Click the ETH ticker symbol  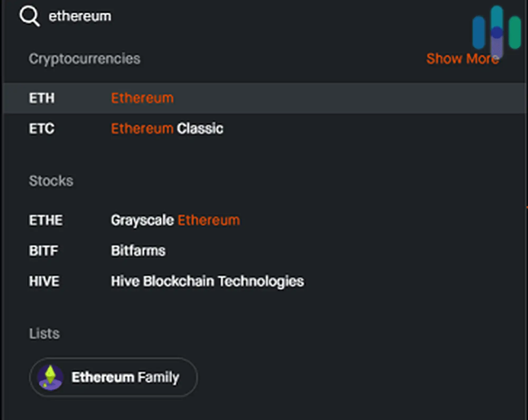[x=42, y=98]
